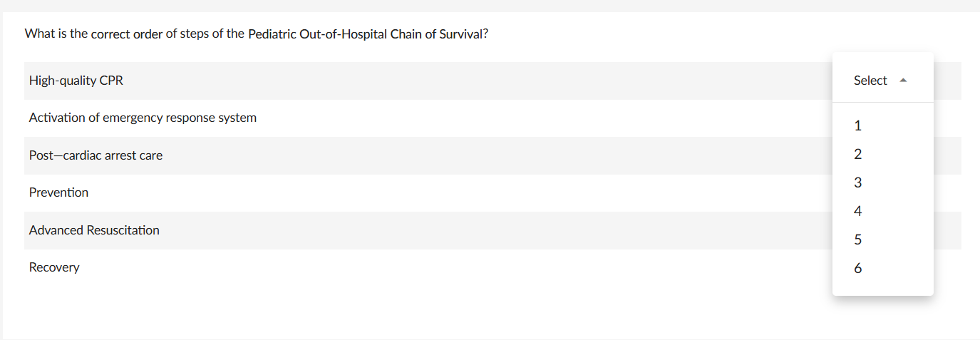This screenshot has height=340, width=980.
Task: Pick option 4 from the open dropdown
Action: pyautogui.click(x=857, y=212)
